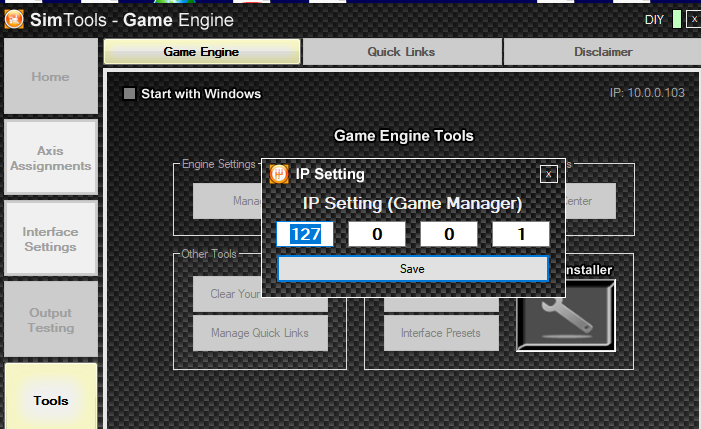
Task: Click the DIY label in the title bar
Action: 654,20
